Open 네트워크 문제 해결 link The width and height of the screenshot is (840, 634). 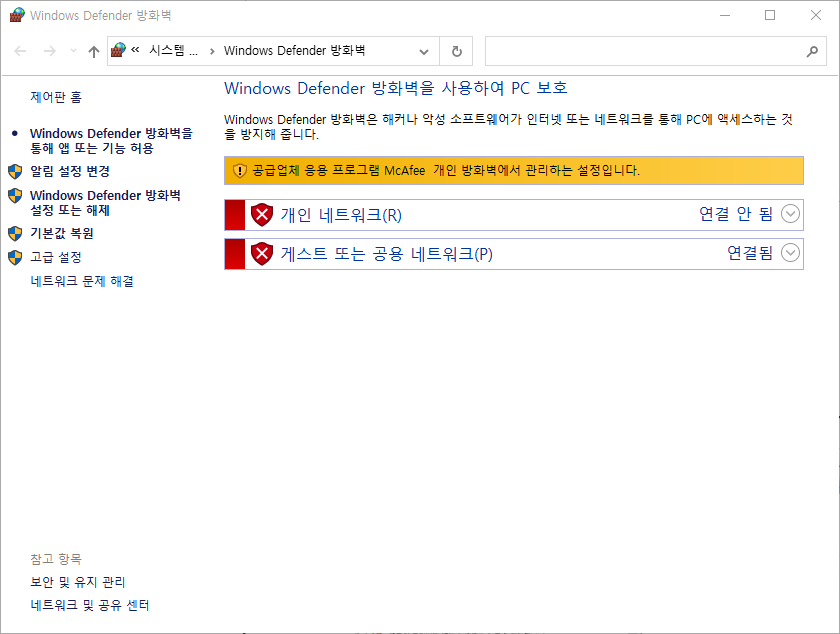point(82,281)
